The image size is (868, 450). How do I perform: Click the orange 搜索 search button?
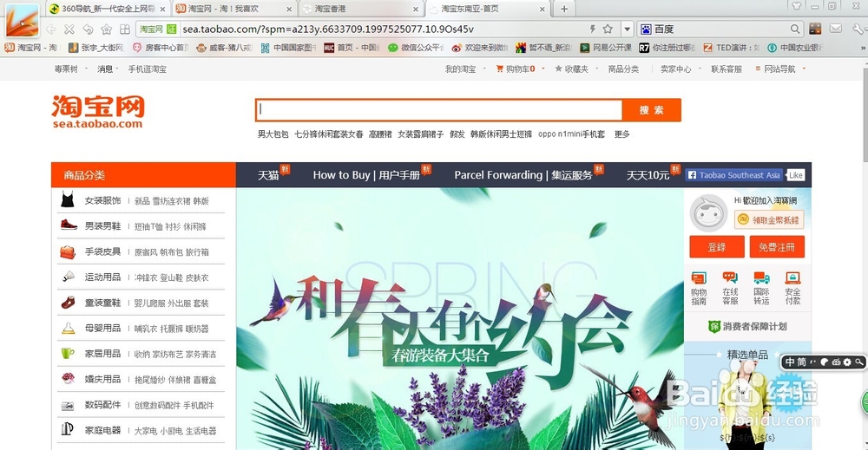point(652,110)
